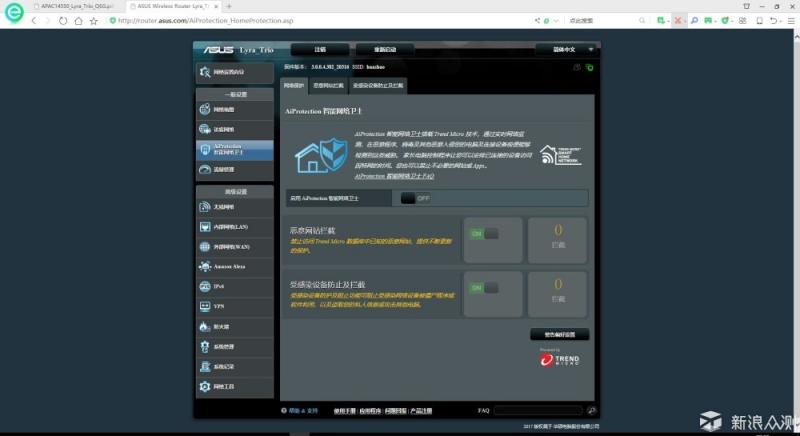Open System Log in the sidebar

coord(235,366)
